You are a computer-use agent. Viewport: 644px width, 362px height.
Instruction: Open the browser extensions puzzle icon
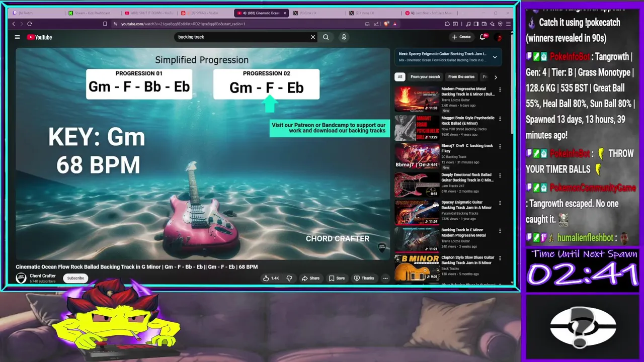447,24
